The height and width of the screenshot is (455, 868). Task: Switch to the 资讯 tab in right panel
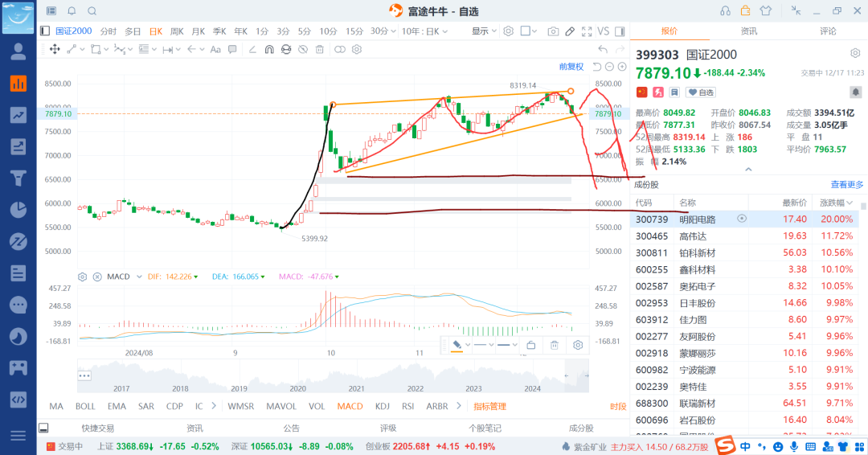[x=749, y=31]
